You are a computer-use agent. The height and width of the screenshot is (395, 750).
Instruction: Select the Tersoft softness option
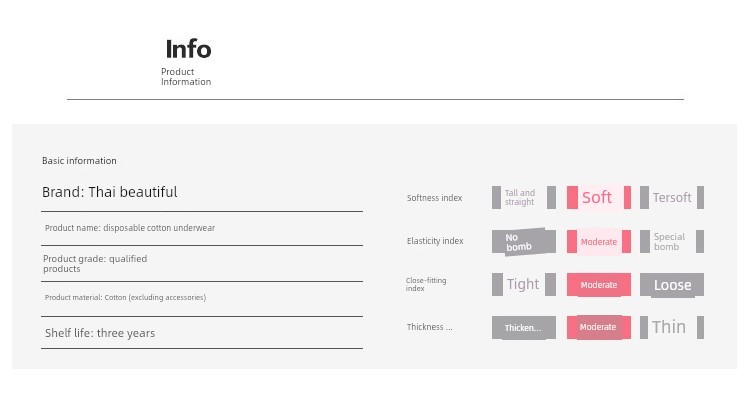click(672, 198)
